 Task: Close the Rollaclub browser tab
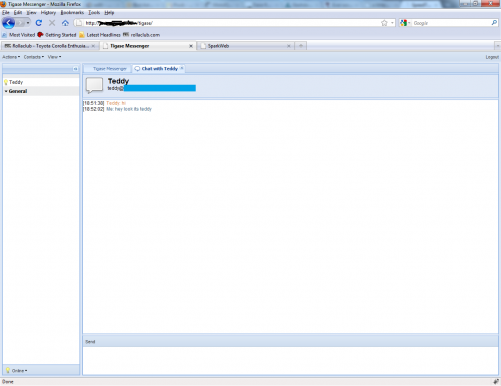93,46
